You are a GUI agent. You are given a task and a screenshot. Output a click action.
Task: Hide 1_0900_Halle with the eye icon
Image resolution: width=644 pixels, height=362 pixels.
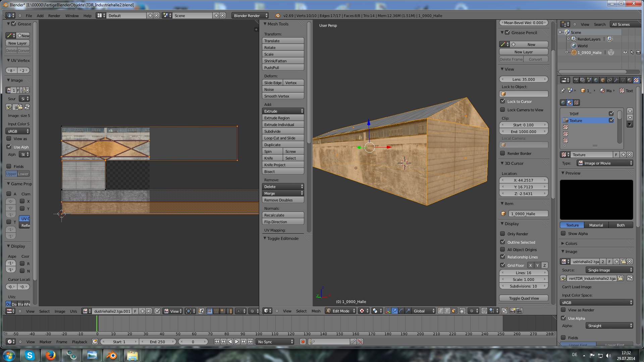pyautogui.click(x=625, y=53)
